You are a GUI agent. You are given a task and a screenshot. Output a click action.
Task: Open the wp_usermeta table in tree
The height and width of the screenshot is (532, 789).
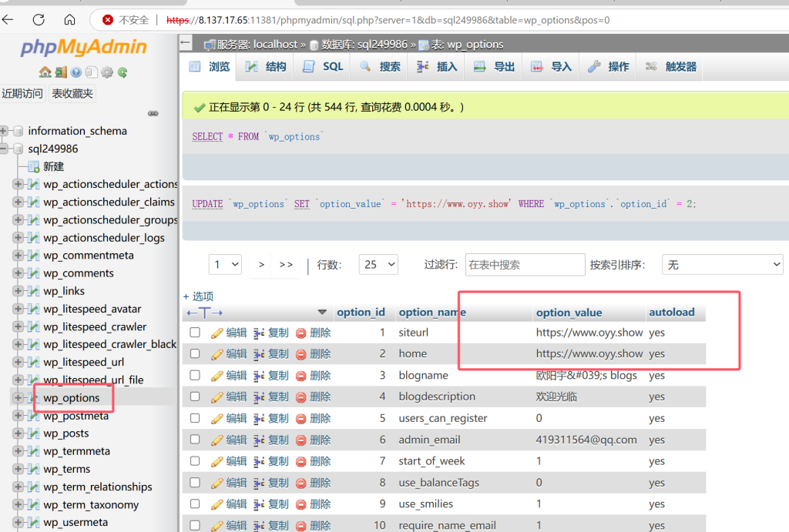point(76,523)
